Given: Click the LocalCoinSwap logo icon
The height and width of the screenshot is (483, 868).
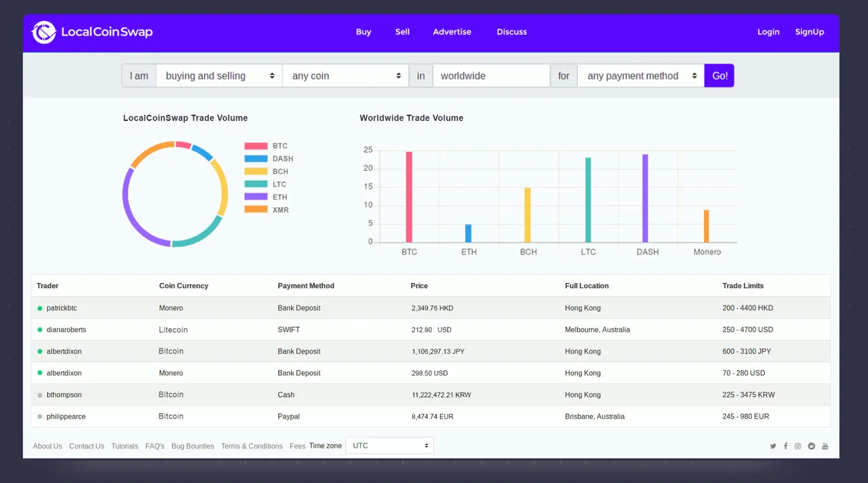Looking at the screenshot, I should [x=44, y=32].
